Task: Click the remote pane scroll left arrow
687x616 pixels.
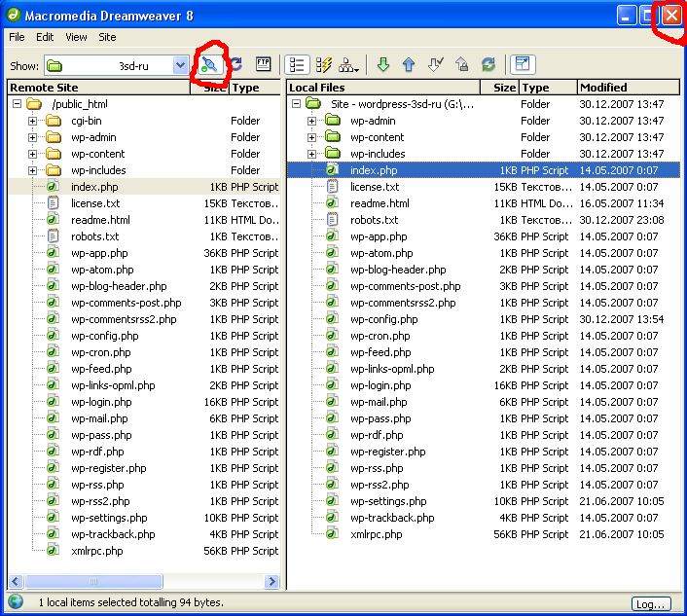Action: 16,581
